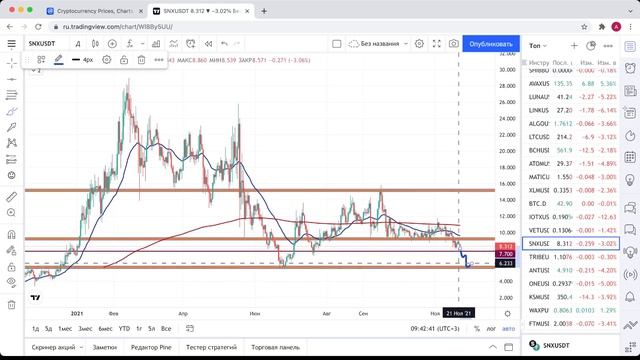
Task: Open the forecasting and measurement tools
Action: 11,159
